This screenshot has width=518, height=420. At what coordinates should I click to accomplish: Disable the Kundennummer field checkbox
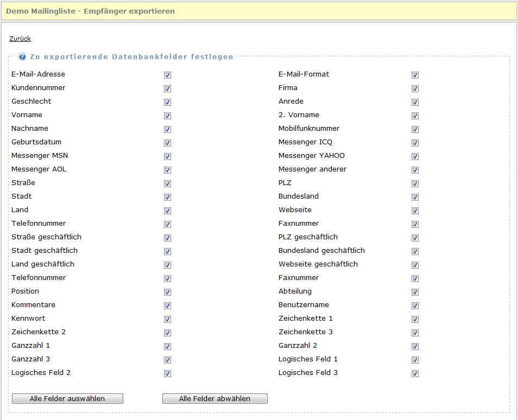tap(167, 88)
